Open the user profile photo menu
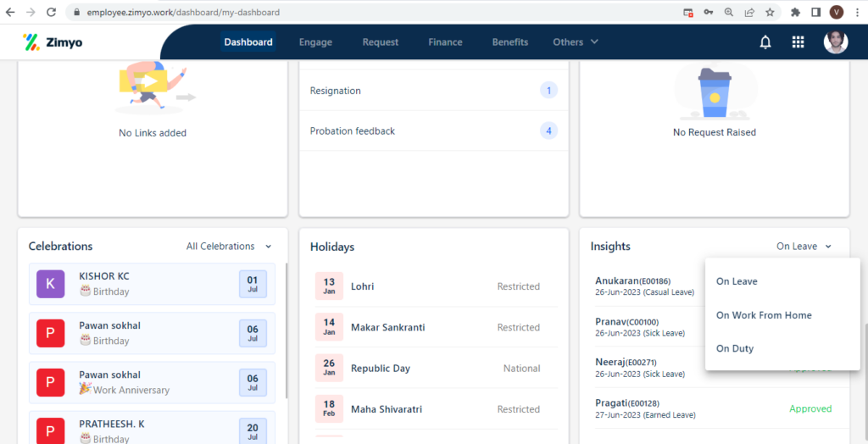The image size is (868, 444). click(x=835, y=42)
